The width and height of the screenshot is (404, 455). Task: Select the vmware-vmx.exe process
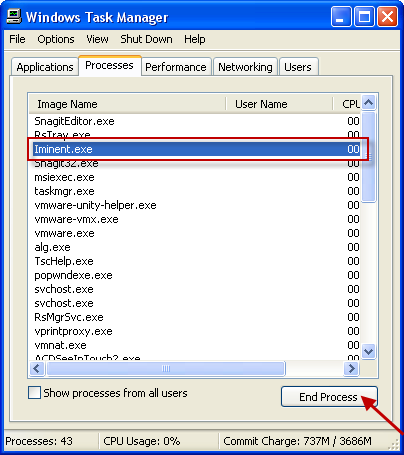click(196, 219)
